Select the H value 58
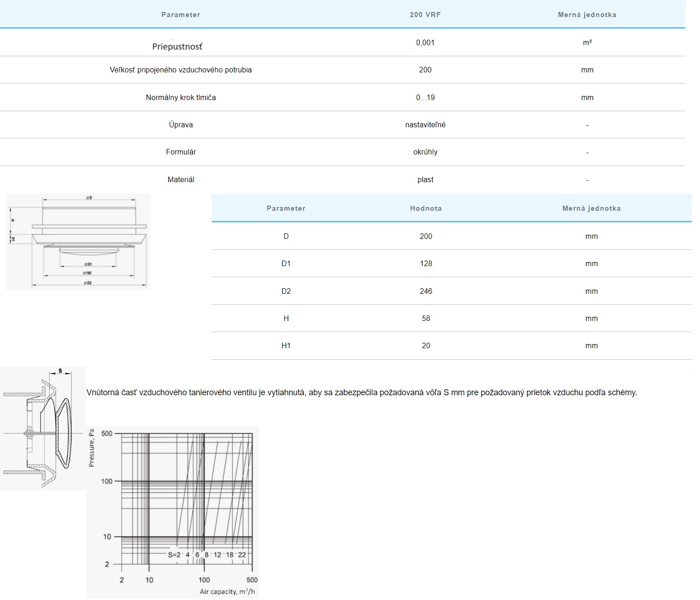This screenshot has height=600, width=700. pos(426,319)
